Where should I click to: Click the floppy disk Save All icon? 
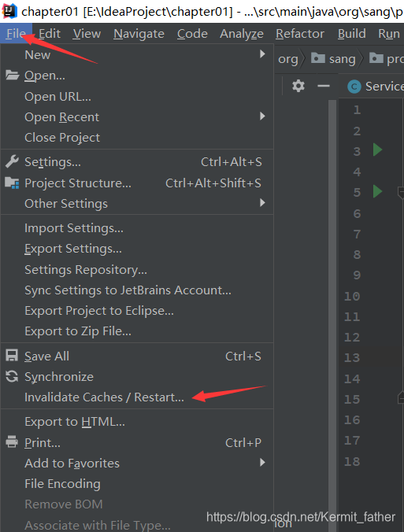[12, 356]
